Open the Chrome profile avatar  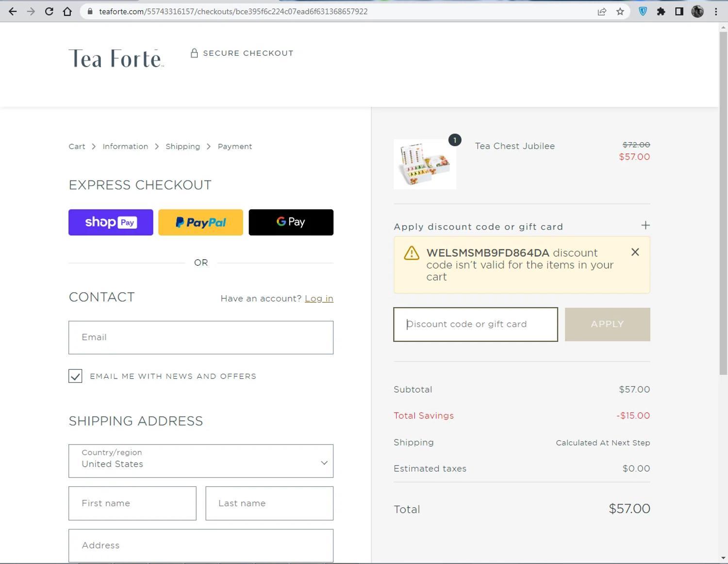[697, 12]
